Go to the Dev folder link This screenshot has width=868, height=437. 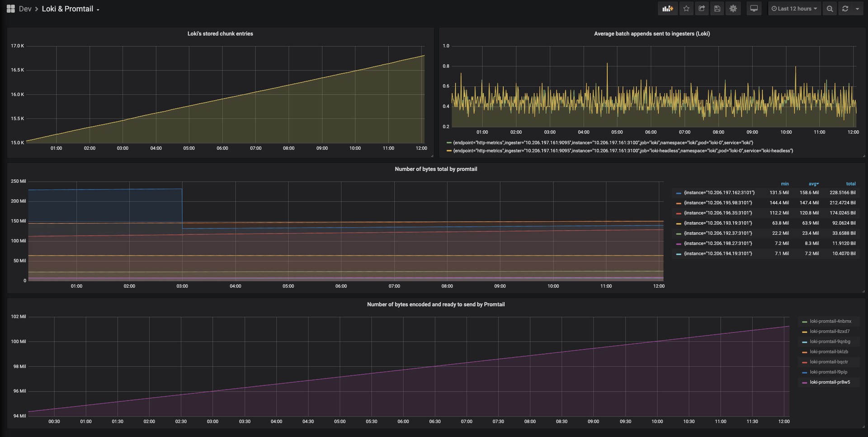[25, 9]
